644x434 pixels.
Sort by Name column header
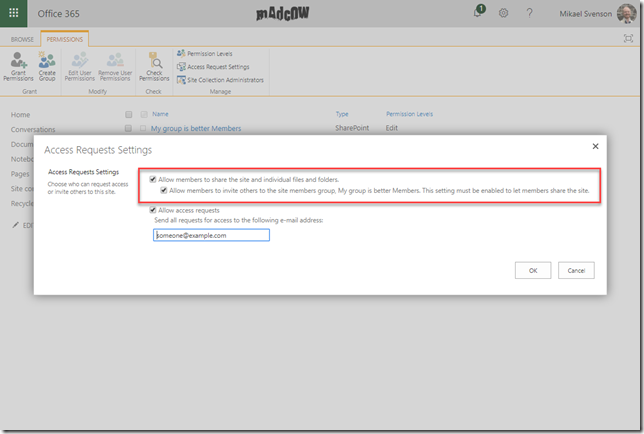click(160, 114)
